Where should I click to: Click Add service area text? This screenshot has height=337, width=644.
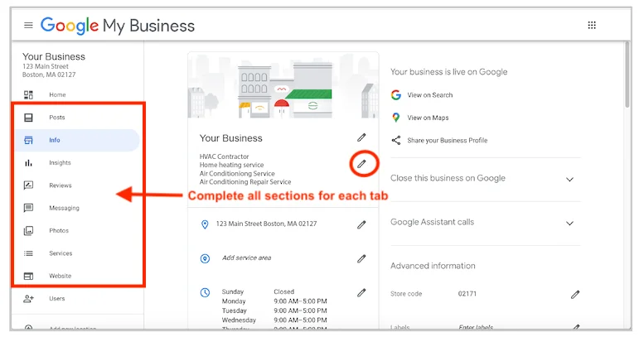point(246,258)
